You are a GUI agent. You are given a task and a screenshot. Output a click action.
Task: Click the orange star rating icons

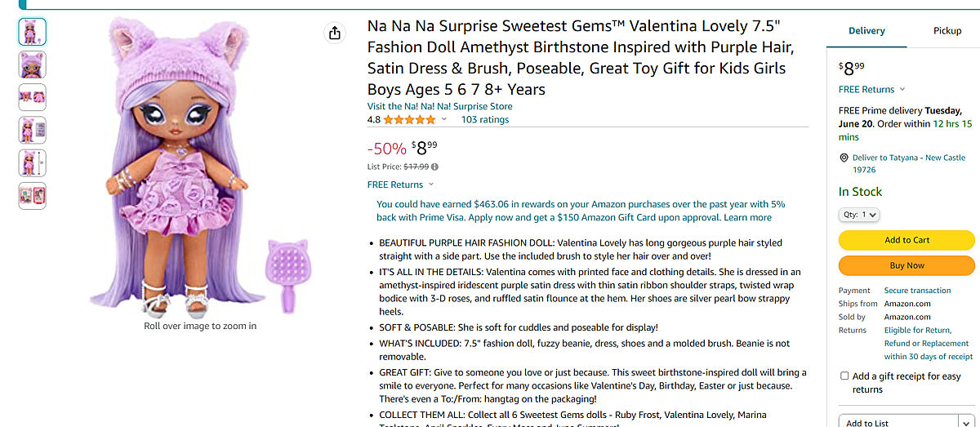[x=409, y=119]
